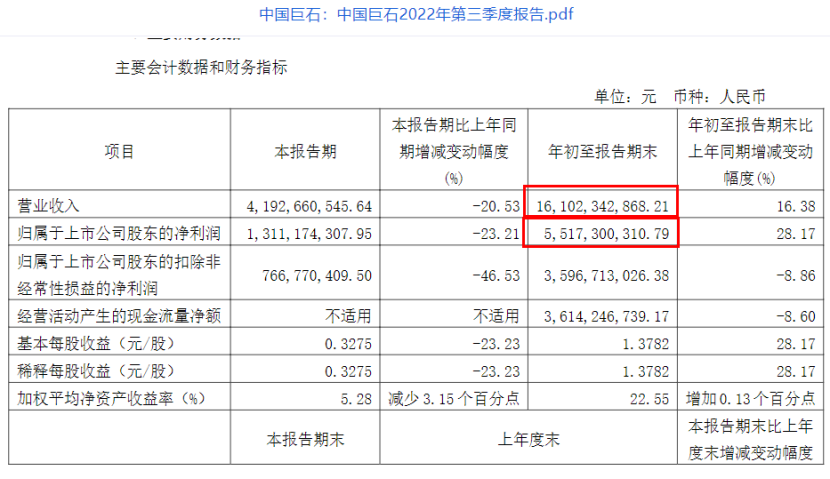The height and width of the screenshot is (479, 830).
Task: Select the 本报告期末比上年度末增减变动幅度 header
Action: pyautogui.click(x=750, y=439)
